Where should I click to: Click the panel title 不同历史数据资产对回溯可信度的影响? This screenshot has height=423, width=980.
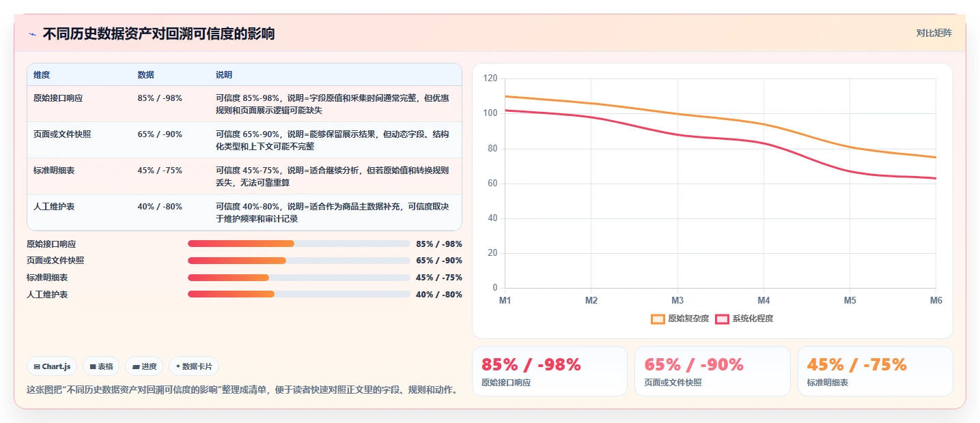tap(158, 33)
